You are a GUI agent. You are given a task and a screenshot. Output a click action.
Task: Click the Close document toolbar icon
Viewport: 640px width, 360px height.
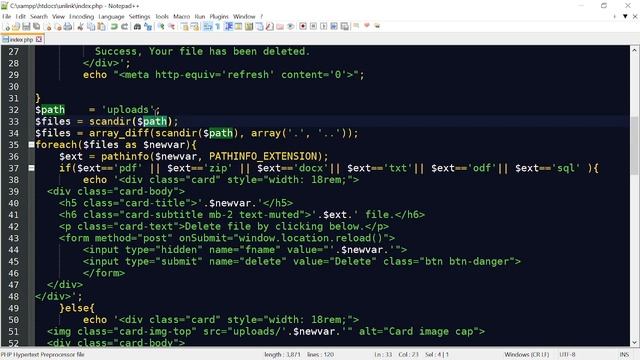pos(48,27)
